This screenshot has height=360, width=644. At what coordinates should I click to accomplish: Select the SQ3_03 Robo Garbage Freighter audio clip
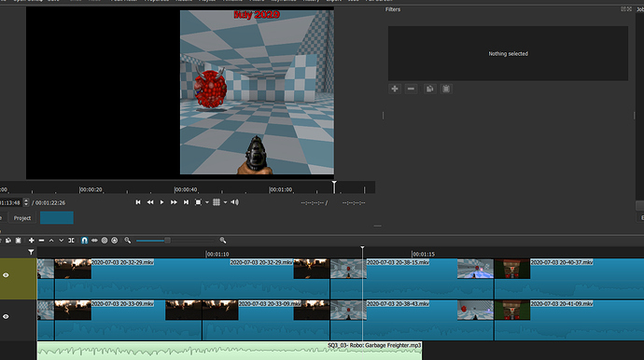coord(230,351)
